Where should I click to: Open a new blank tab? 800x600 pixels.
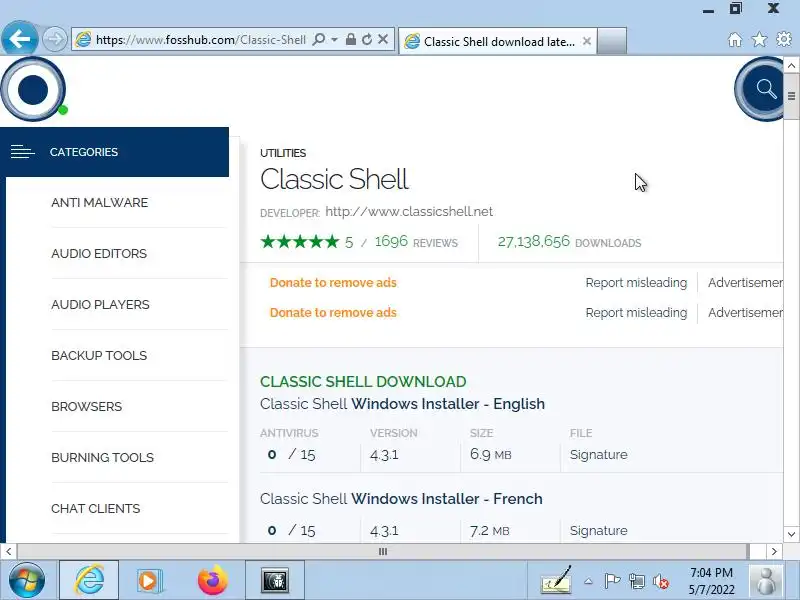coord(612,41)
